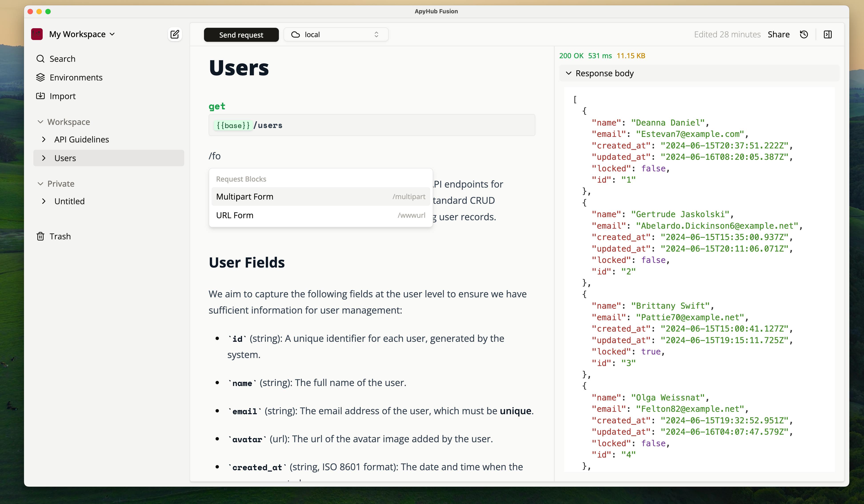The width and height of the screenshot is (864, 504).
Task: Open the version history clock icon
Action: [804, 34]
